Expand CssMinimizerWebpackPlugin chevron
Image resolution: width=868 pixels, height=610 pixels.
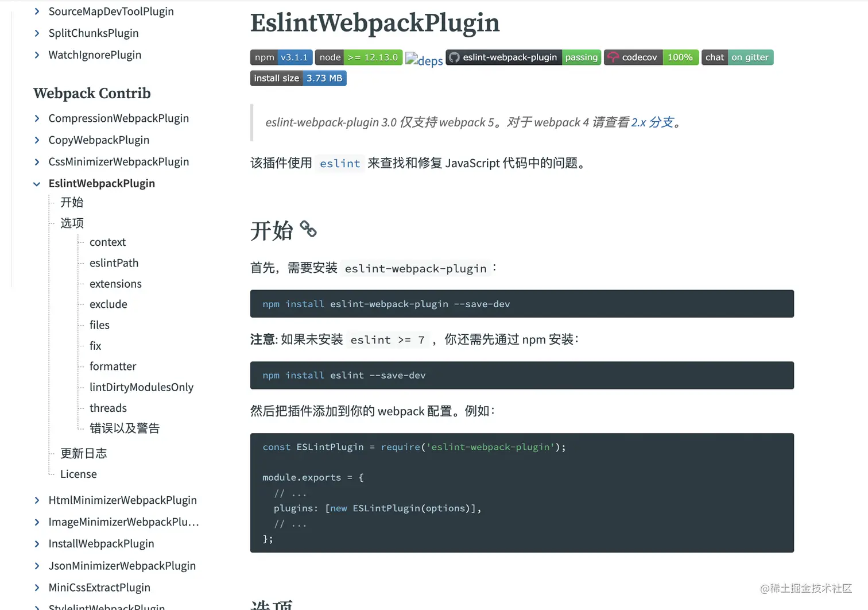tap(37, 162)
